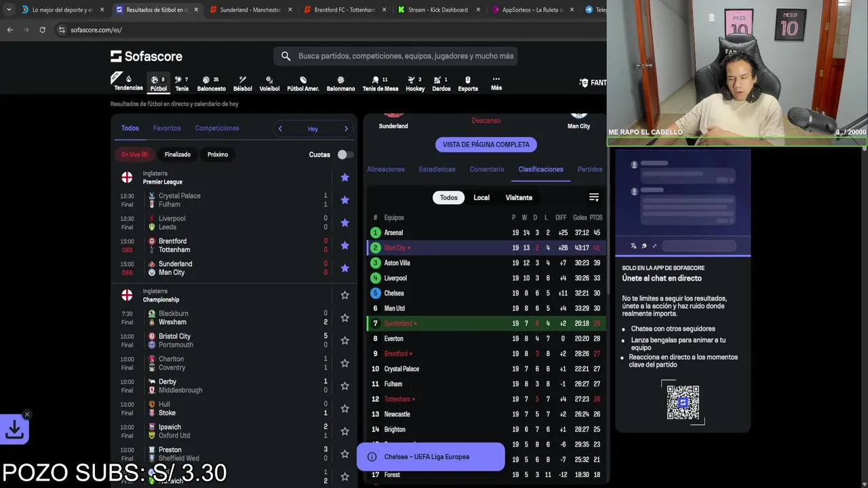Image resolution: width=868 pixels, height=488 pixels.
Task: Go back with the browser back arrow
Action: click(x=9, y=30)
